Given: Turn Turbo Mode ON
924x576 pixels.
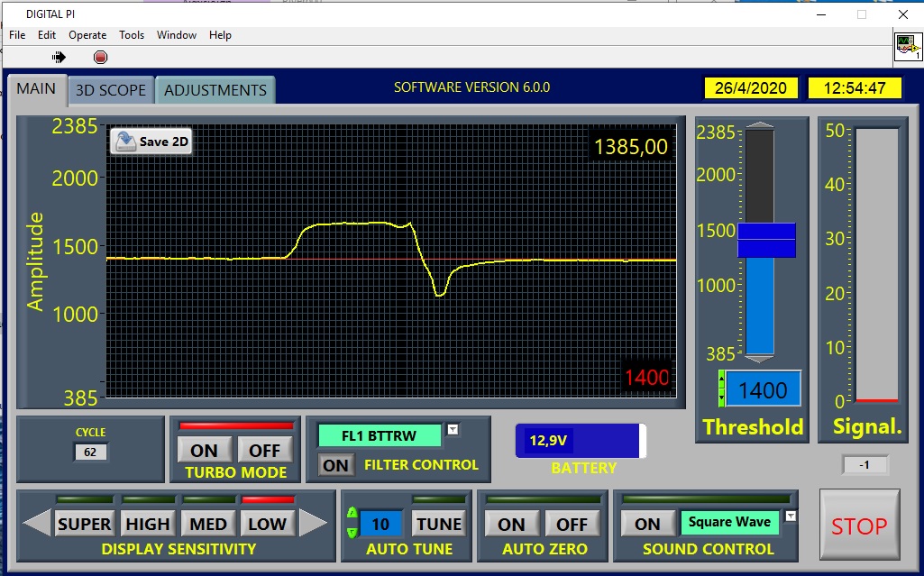Looking at the screenshot, I should point(204,450).
